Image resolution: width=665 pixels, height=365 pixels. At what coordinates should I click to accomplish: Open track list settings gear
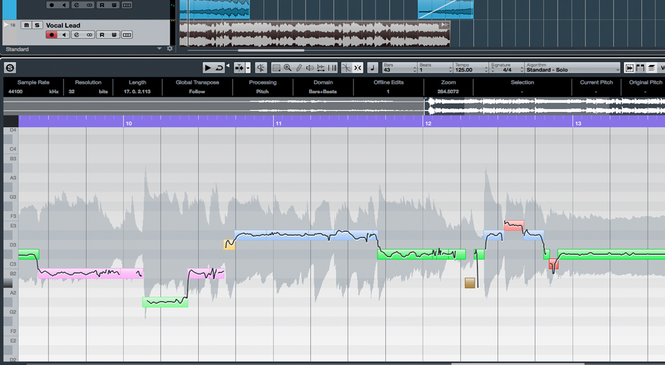pyautogui.click(x=170, y=49)
